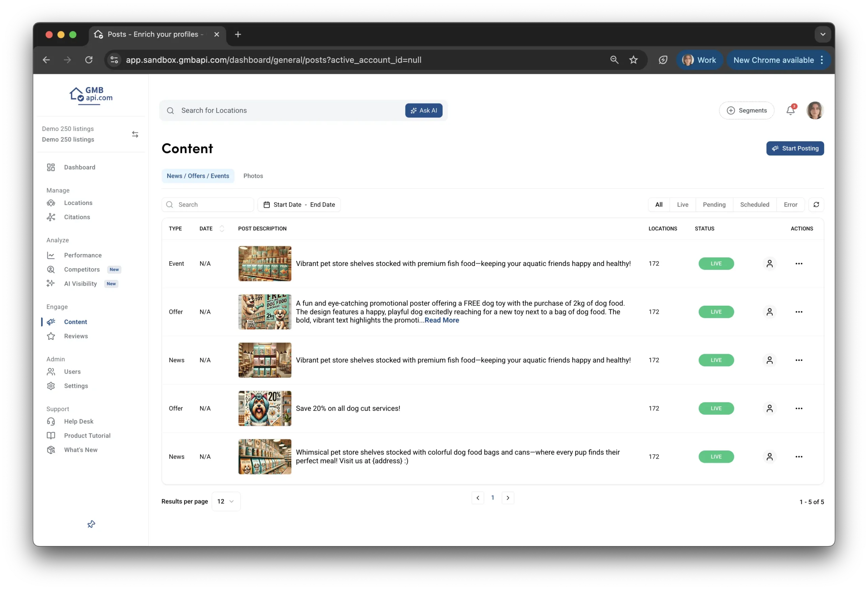Open Reviews in the Engage section
The height and width of the screenshot is (590, 868).
(76, 336)
